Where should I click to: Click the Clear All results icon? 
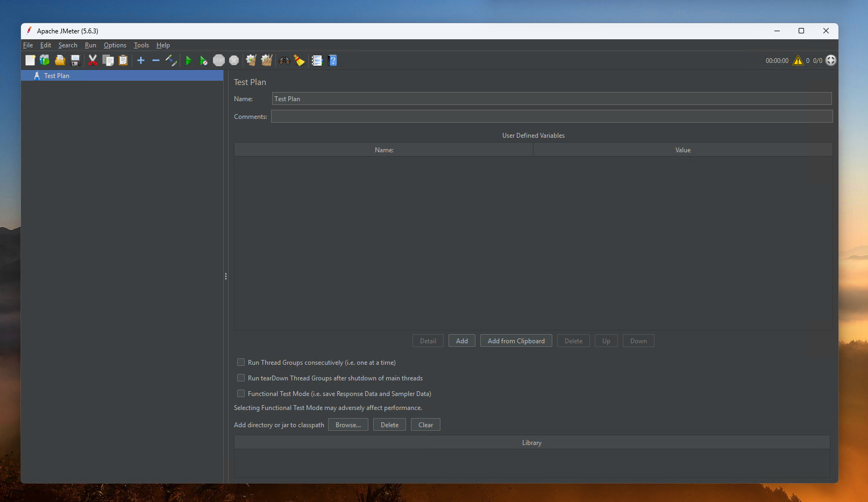point(267,60)
